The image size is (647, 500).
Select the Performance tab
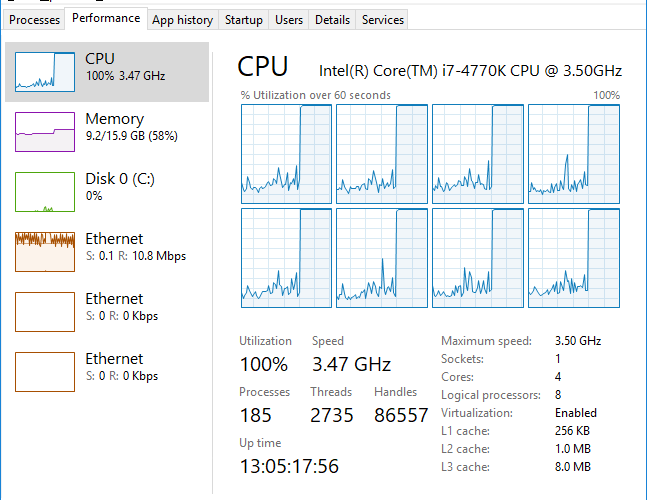click(106, 18)
